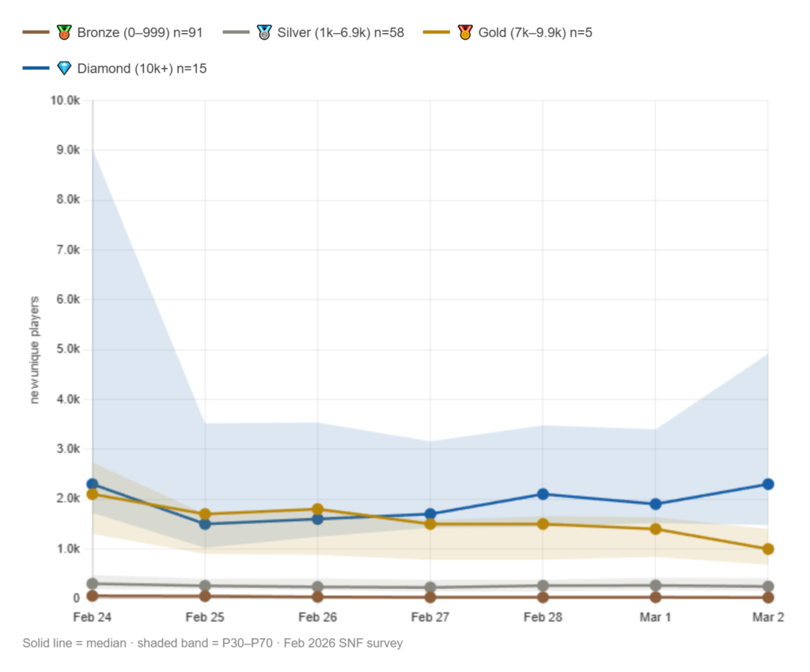Toggle the Bronze (0–999) n=91 series label
This screenshot has height=672, width=810.
[x=140, y=32]
